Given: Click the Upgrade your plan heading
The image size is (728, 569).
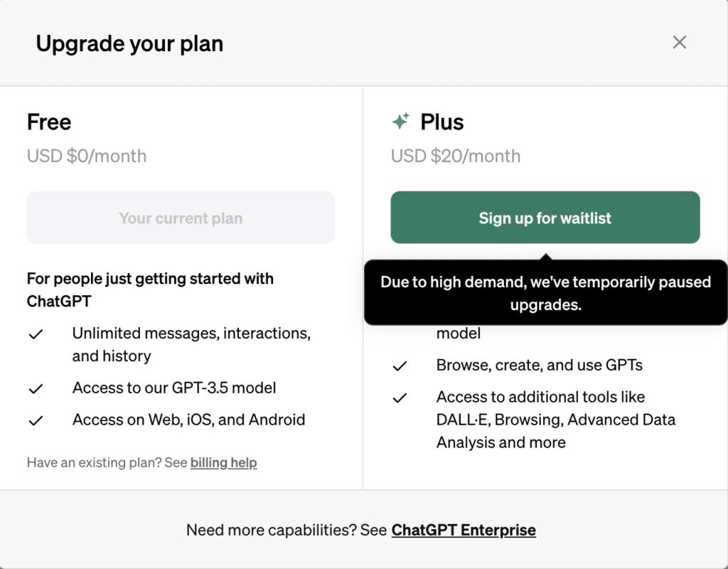Looking at the screenshot, I should 129,43.
